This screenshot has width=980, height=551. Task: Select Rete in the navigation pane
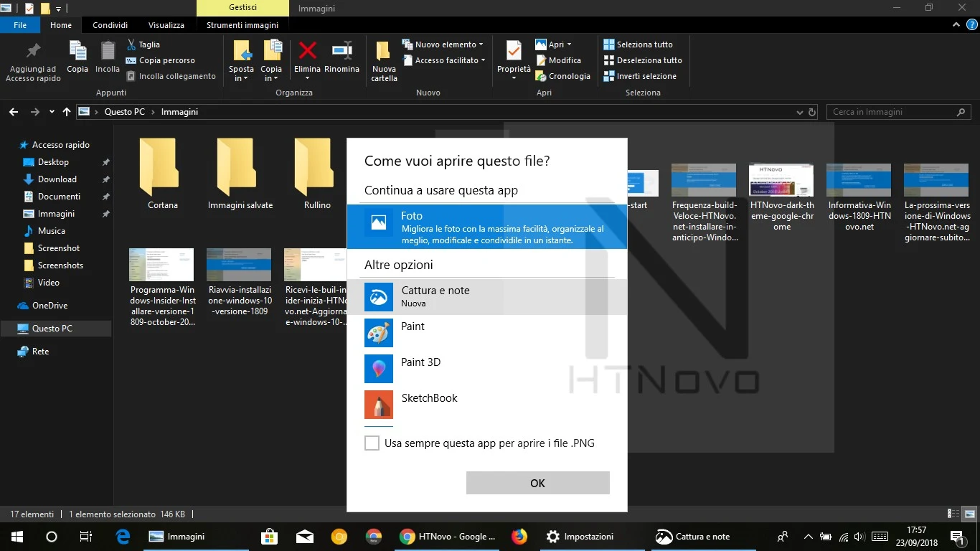coord(40,352)
